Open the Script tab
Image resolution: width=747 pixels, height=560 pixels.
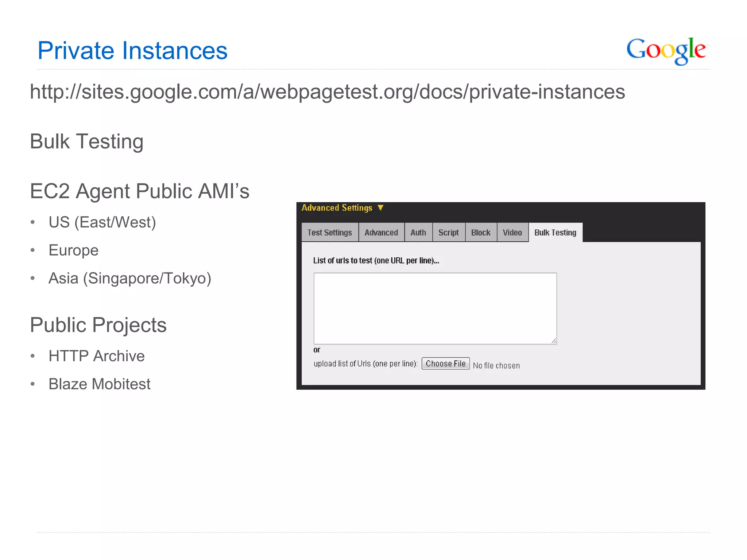(448, 233)
